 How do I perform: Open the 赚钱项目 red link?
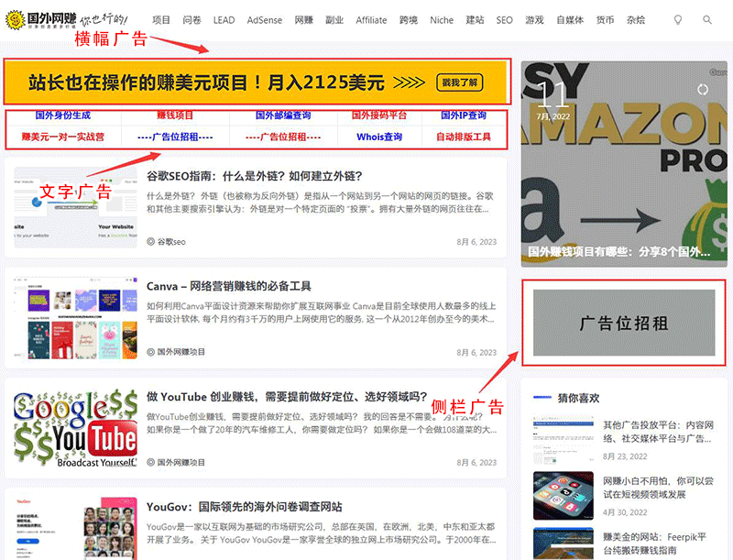tap(175, 115)
